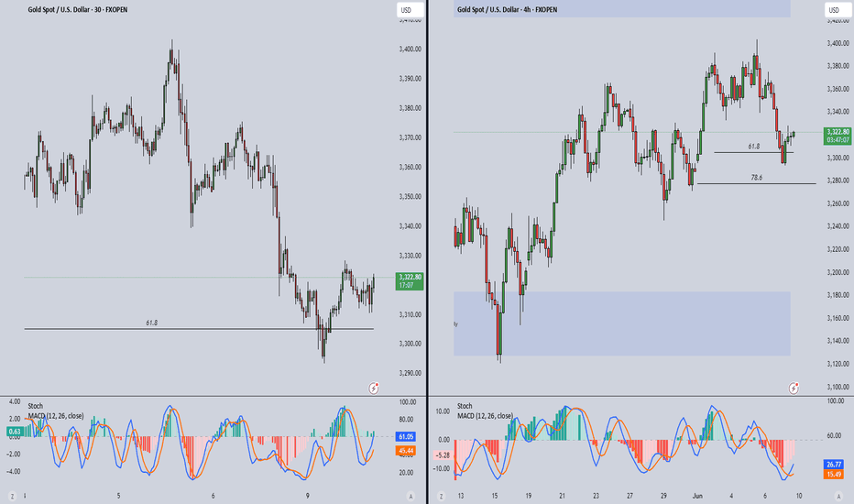Click 80.00 on the 30-minute stochastic scale
The image size is (854, 504).
click(406, 420)
